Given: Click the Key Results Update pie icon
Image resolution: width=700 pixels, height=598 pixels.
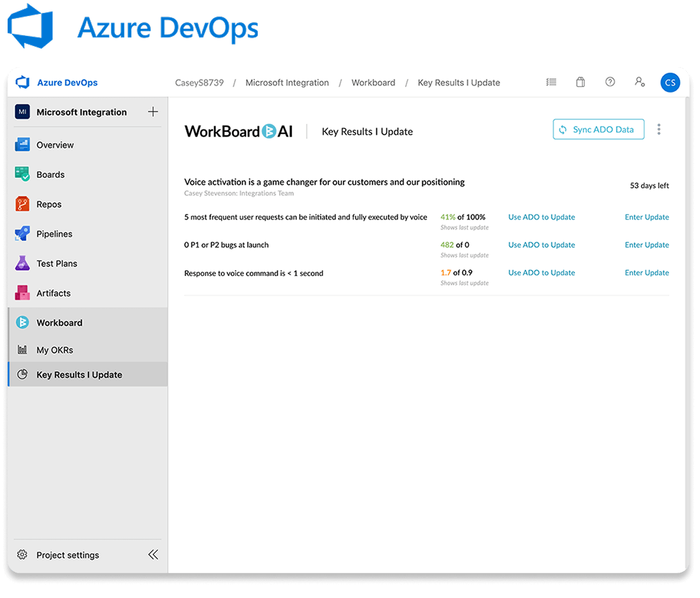Looking at the screenshot, I should point(22,375).
